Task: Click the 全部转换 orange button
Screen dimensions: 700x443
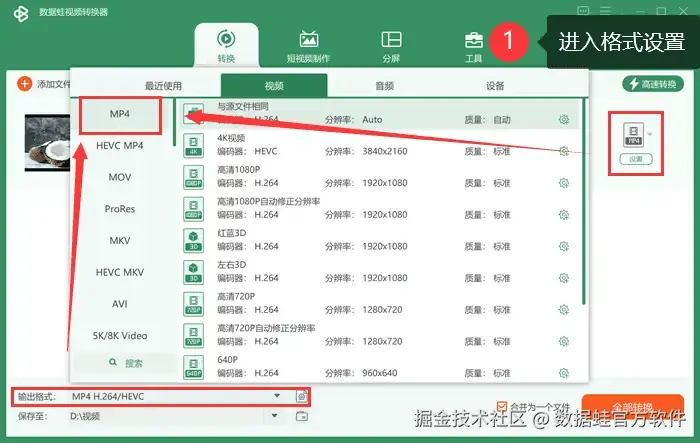Action: pyautogui.click(x=633, y=406)
